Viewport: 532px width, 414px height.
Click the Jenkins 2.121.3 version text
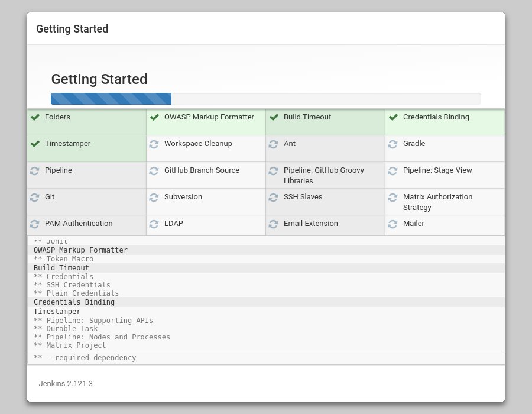(66, 384)
